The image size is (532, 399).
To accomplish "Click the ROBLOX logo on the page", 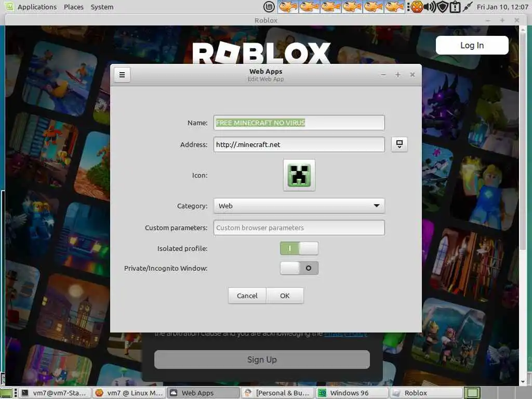I will [261, 52].
